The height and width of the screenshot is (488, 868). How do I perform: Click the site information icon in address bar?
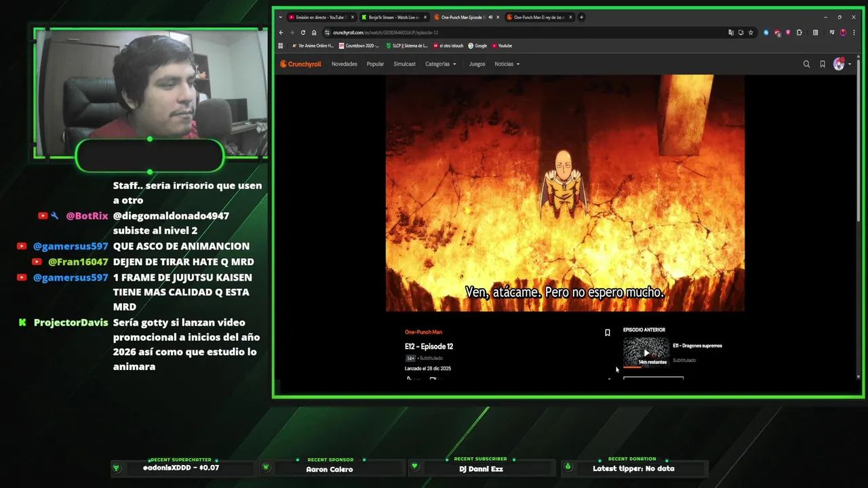click(x=327, y=33)
